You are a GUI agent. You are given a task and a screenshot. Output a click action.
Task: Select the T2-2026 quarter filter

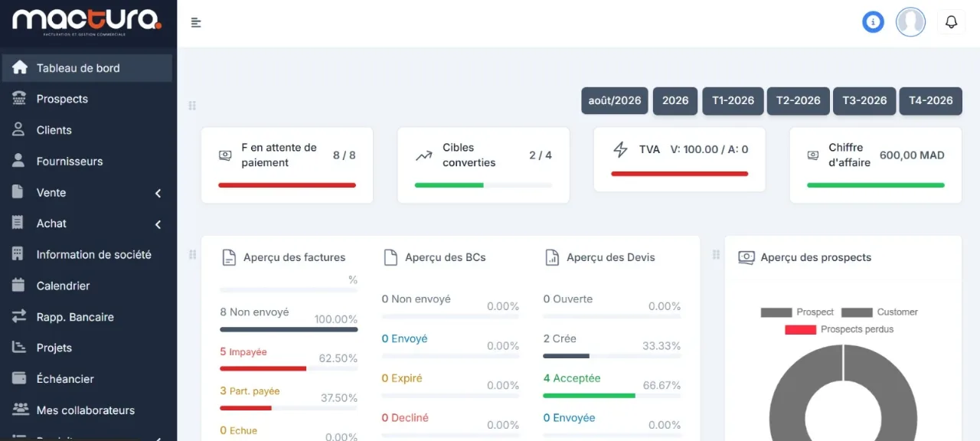tap(799, 100)
